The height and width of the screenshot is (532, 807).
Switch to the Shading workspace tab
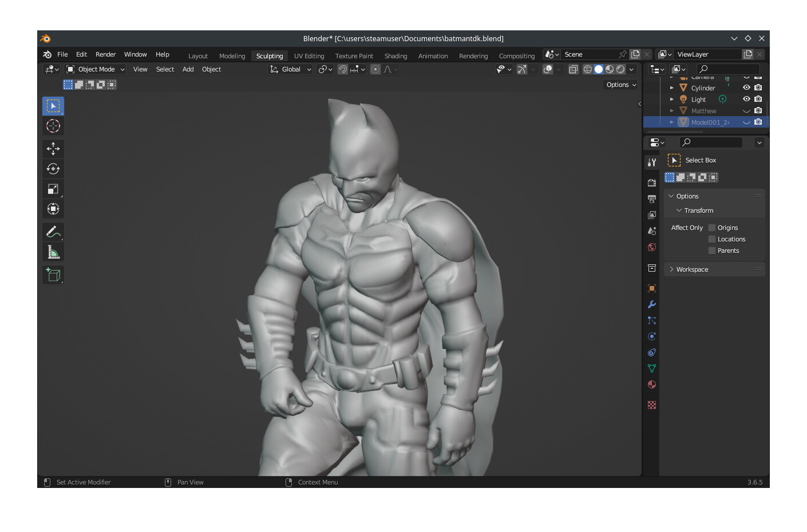(x=395, y=56)
